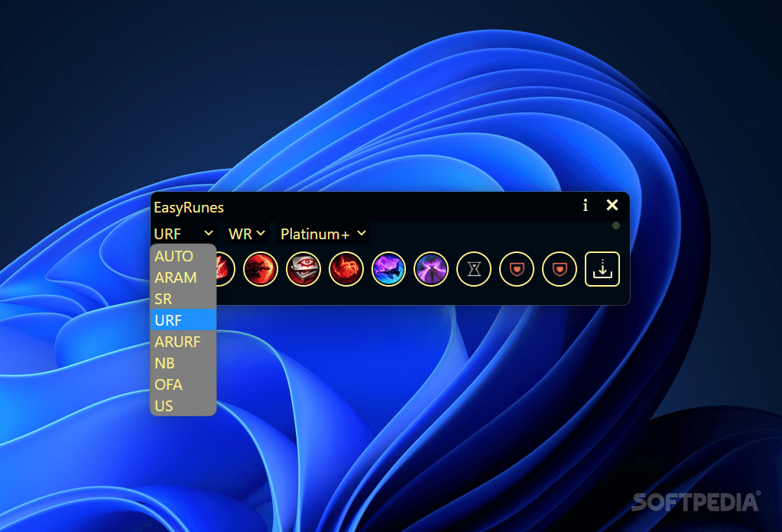Close the EasyRunes window
The height and width of the screenshot is (532, 782).
tap(612, 205)
